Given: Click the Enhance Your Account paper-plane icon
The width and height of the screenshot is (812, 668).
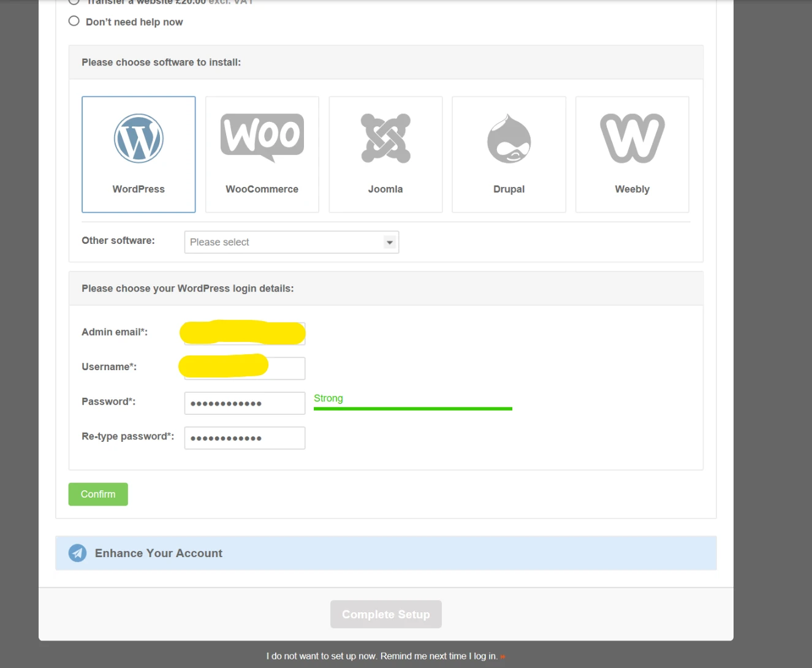Looking at the screenshot, I should tap(77, 553).
